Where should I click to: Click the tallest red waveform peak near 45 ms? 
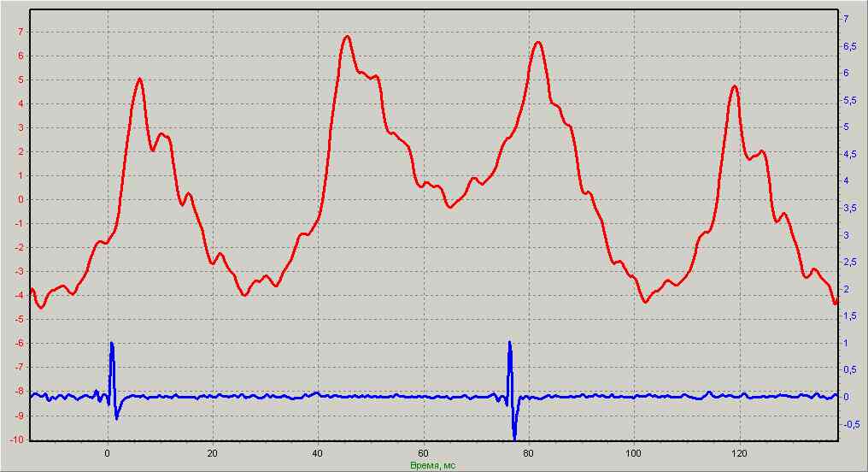coord(346,37)
